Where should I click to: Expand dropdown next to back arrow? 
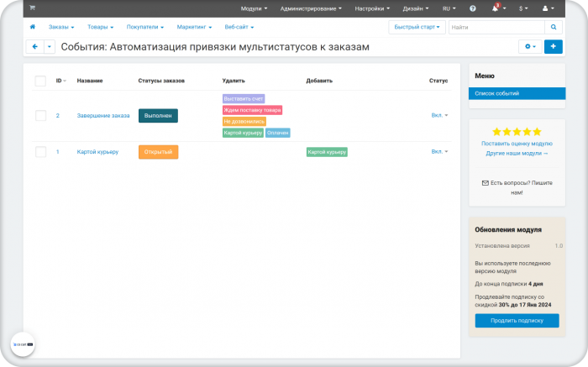[x=50, y=46]
